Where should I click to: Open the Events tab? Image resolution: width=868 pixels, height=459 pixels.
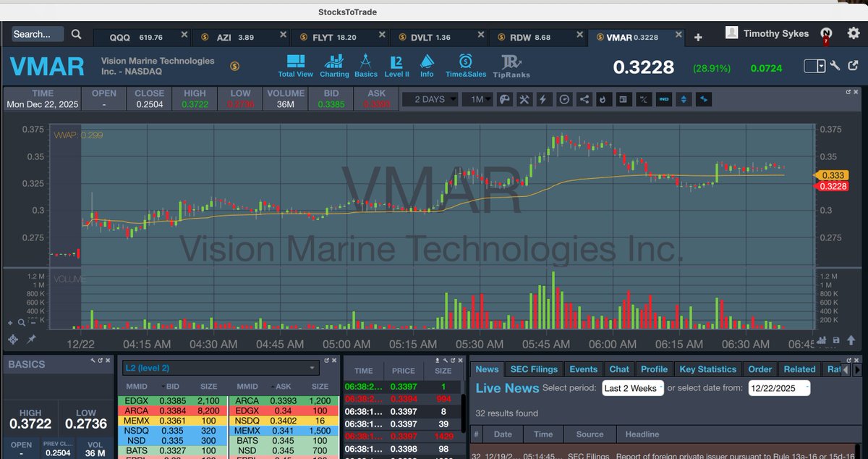[583, 369]
